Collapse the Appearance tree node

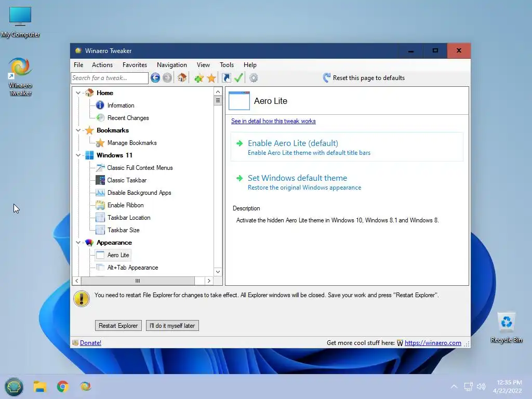pos(78,243)
